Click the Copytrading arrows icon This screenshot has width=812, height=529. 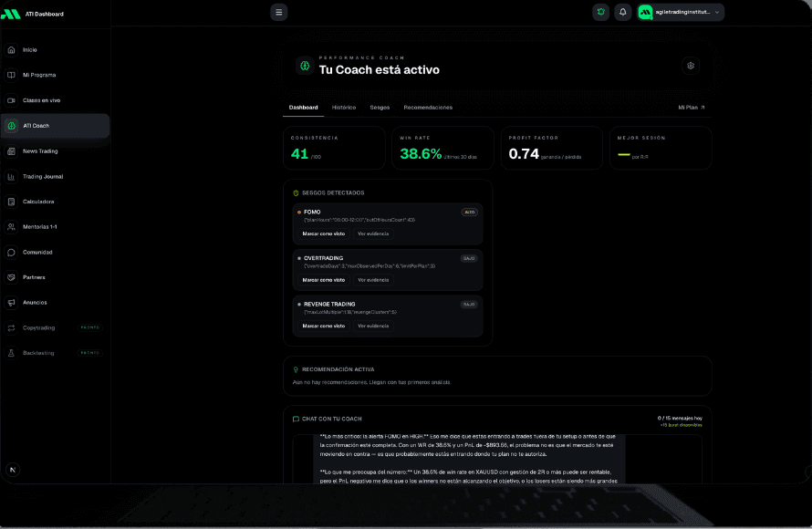point(11,327)
